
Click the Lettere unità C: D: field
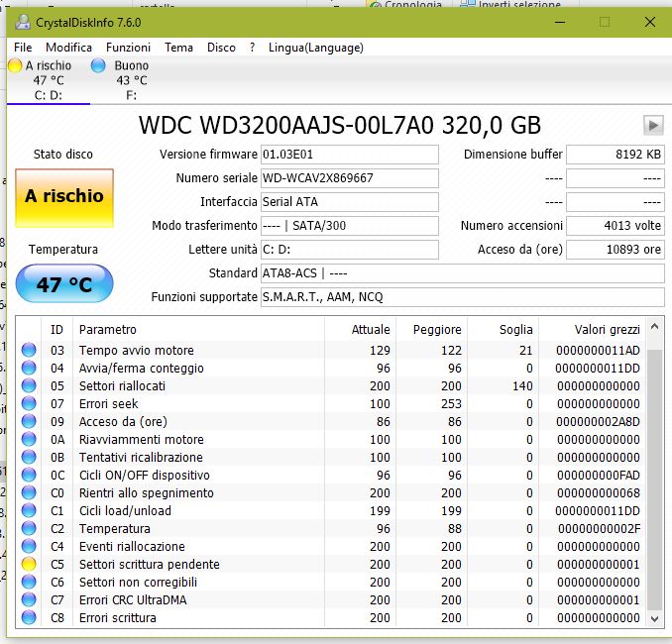tap(350, 250)
